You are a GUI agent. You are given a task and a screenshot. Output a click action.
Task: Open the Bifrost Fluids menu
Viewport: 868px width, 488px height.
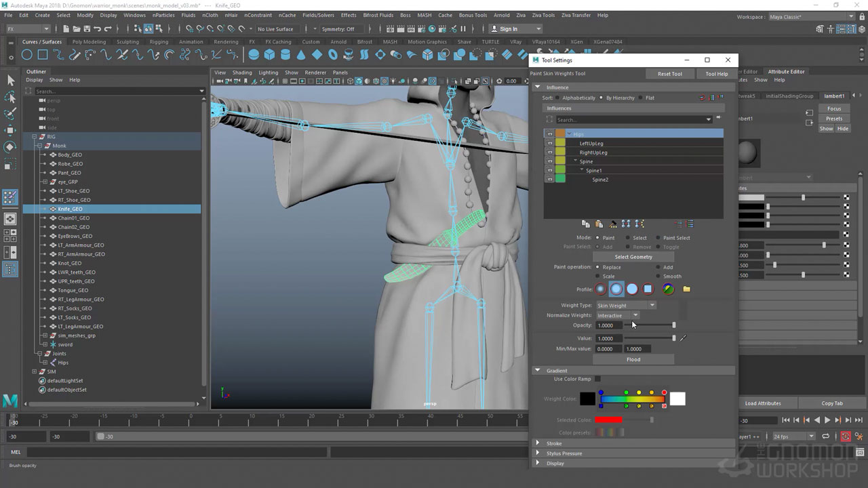[x=378, y=15]
